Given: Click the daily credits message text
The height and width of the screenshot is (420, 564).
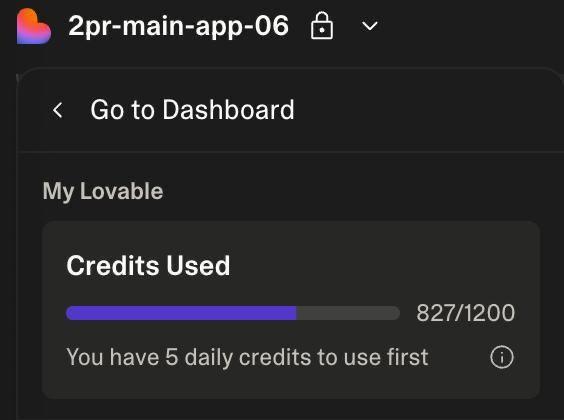Looking at the screenshot, I should [x=247, y=357].
